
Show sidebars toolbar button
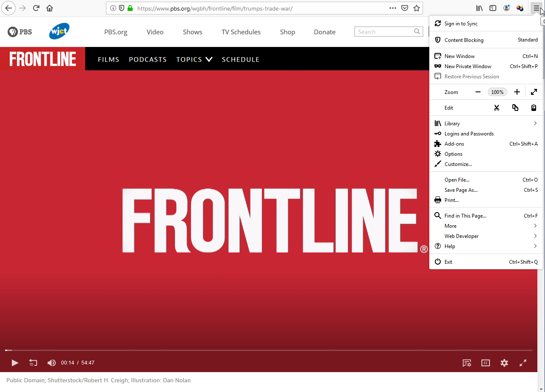(x=493, y=8)
